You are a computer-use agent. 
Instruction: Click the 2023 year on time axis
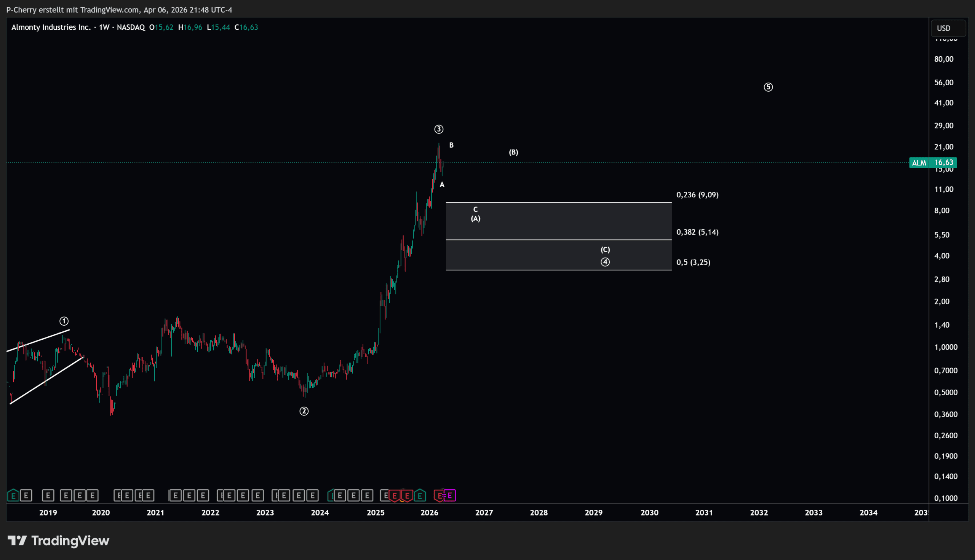[x=265, y=513]
